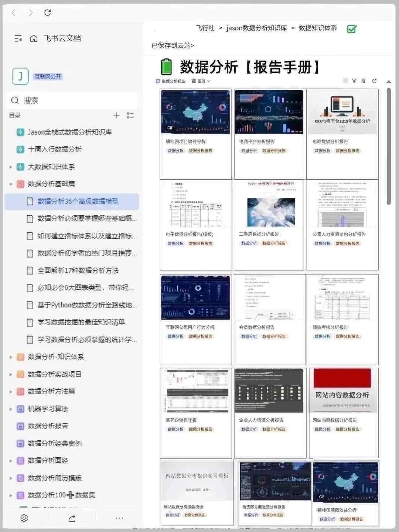Collapse the 数据分析基础篇 section

coord(10,184)
